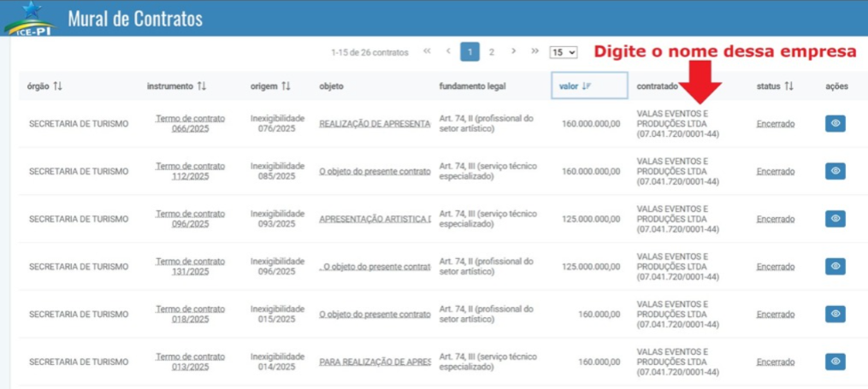Click the TCE-PI logo
The height and width of the screenshot is (389, 868).
pos(30,18)
